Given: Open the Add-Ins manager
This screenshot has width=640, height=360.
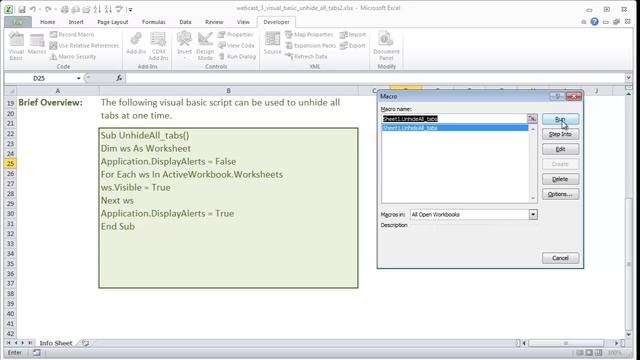Looking at the screenshot, I should click(x=136, y=43).
